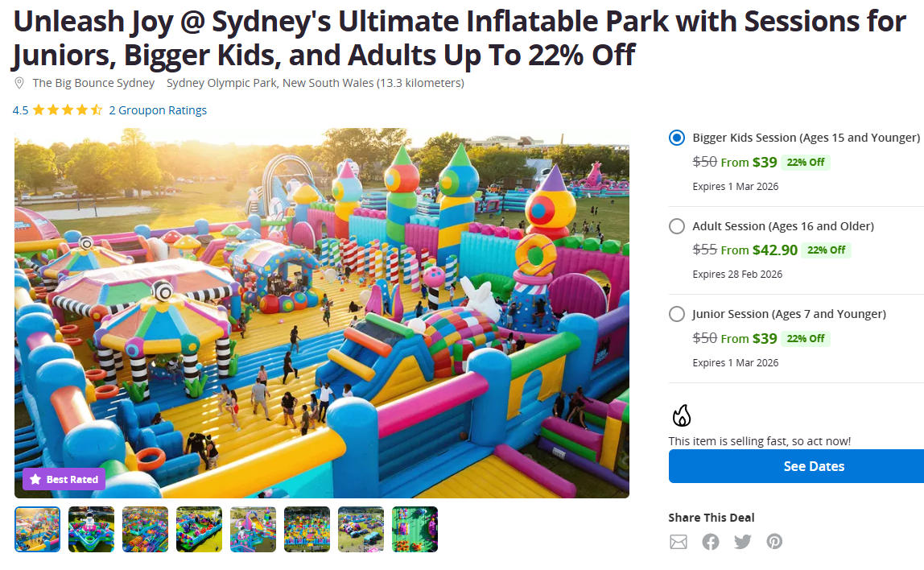Share this deal on Pinterest
924x570 pixels.
[774, 542]
